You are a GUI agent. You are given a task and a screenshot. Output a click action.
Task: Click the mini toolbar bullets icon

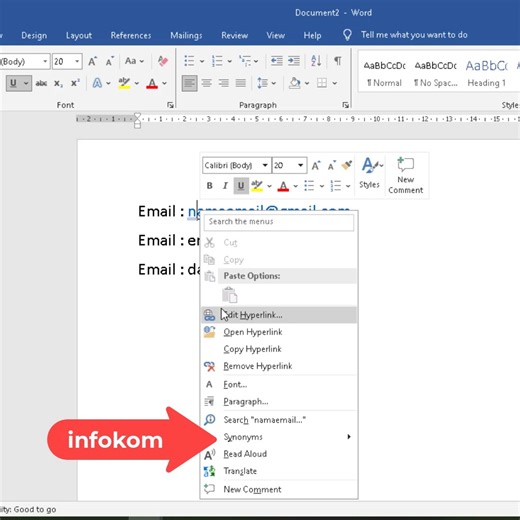pos(309,186)
